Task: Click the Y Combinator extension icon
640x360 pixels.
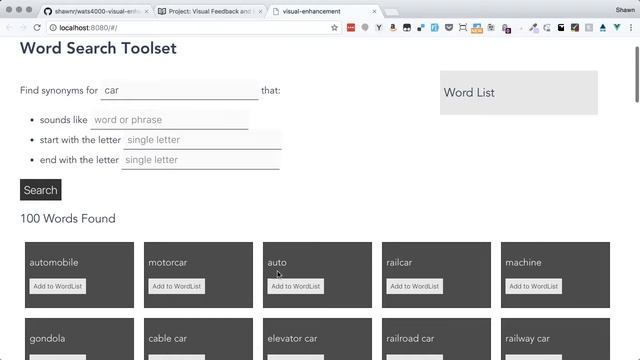Action: pyautogui.click(x=379, y=28)
